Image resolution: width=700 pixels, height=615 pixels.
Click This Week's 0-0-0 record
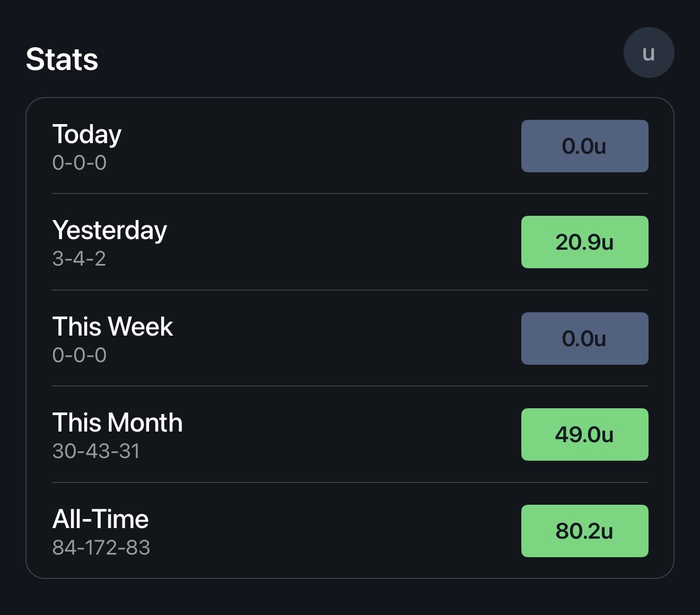click(x=80, y=355)
